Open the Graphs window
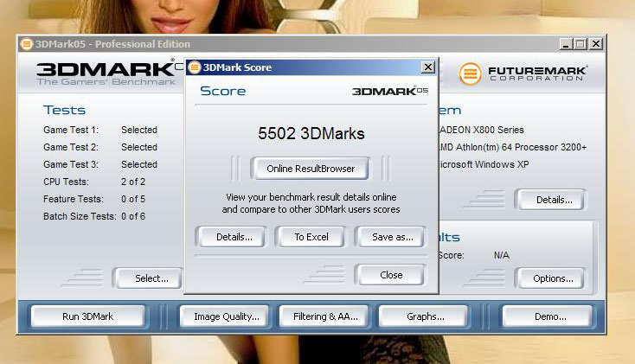 (425, 316)
